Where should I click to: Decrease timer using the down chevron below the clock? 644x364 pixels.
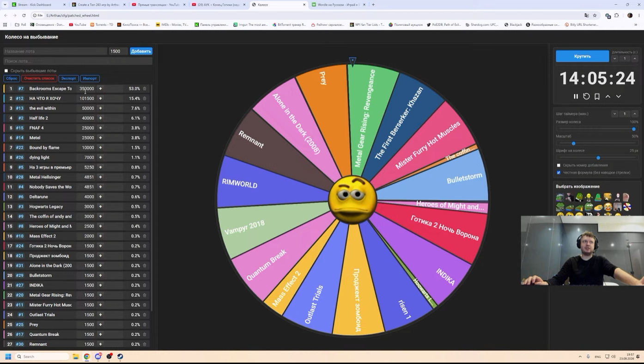(x=619, y=97)
